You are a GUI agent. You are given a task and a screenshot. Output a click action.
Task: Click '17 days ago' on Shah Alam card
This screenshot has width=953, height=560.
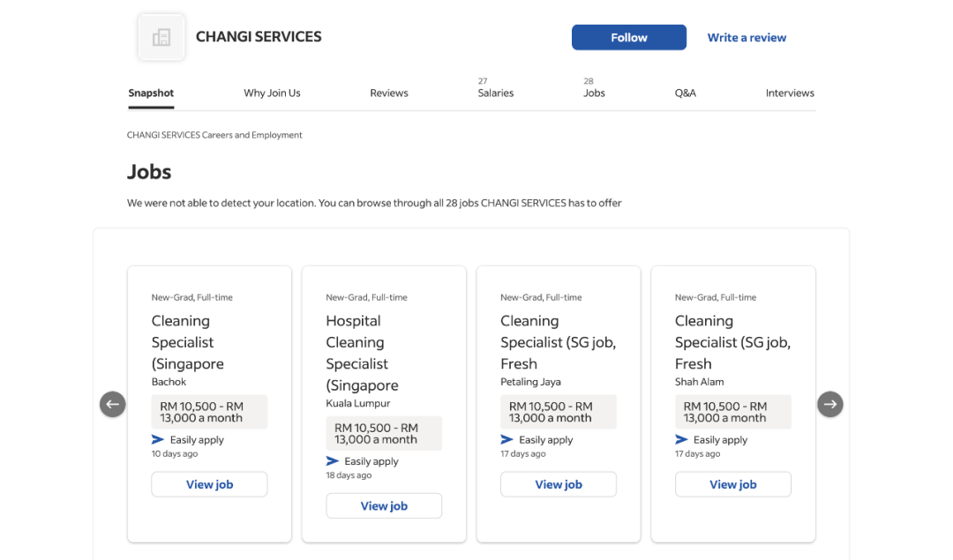697,453
